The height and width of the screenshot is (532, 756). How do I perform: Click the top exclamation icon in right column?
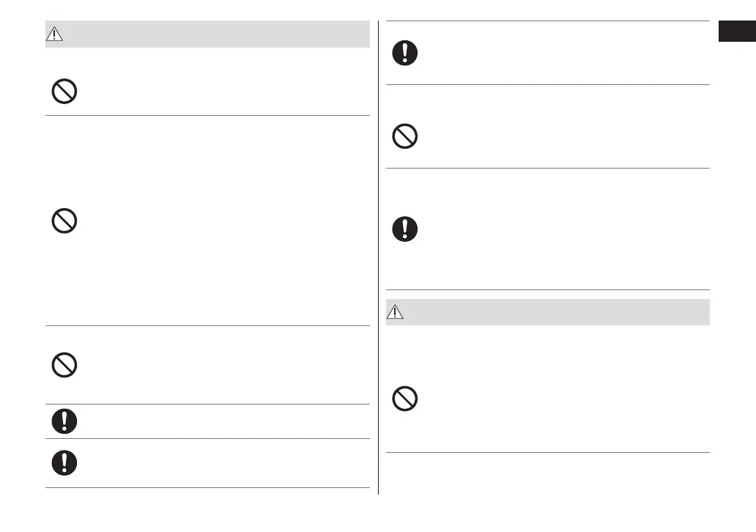404,53
